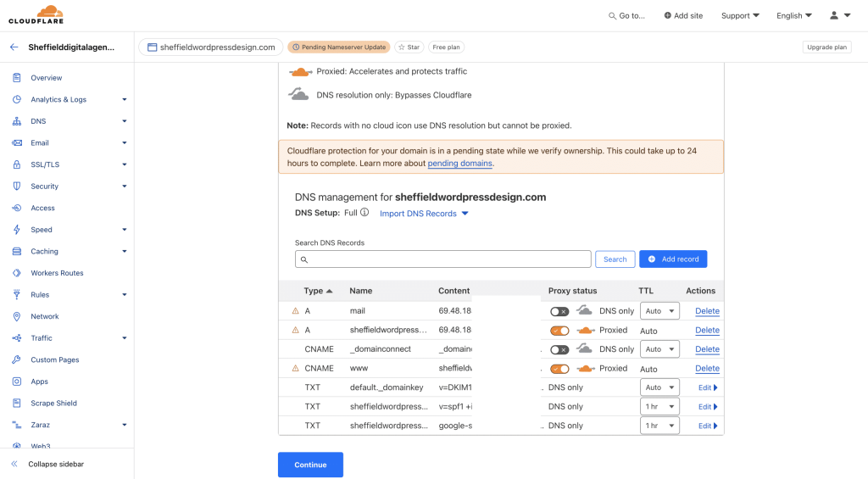Image resolution: width=868 pixels, height=479 pixels.
Task: Open the Go to... search
Action: pyautogui.click(x=626, y=15)
